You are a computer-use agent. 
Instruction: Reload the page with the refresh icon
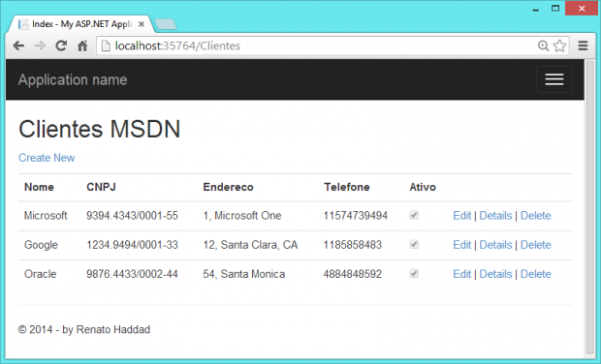[61, 45]
